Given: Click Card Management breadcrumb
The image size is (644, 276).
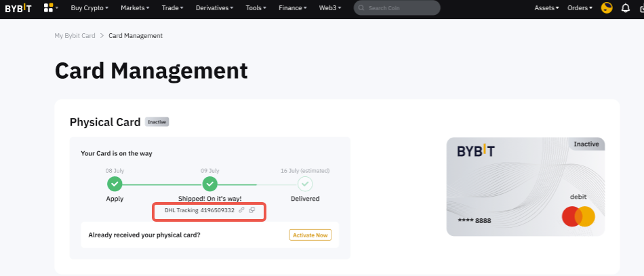Looking at the screenshot, I should point(136,36).
